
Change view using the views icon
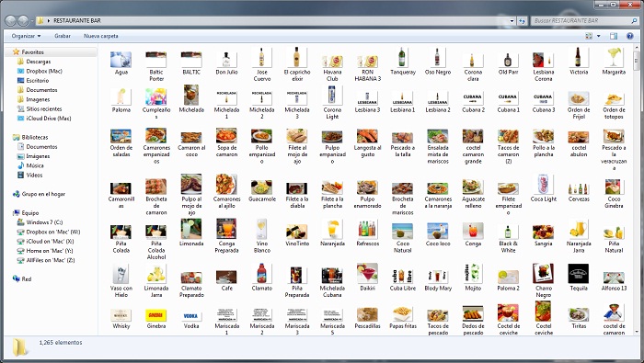(589, 36)
